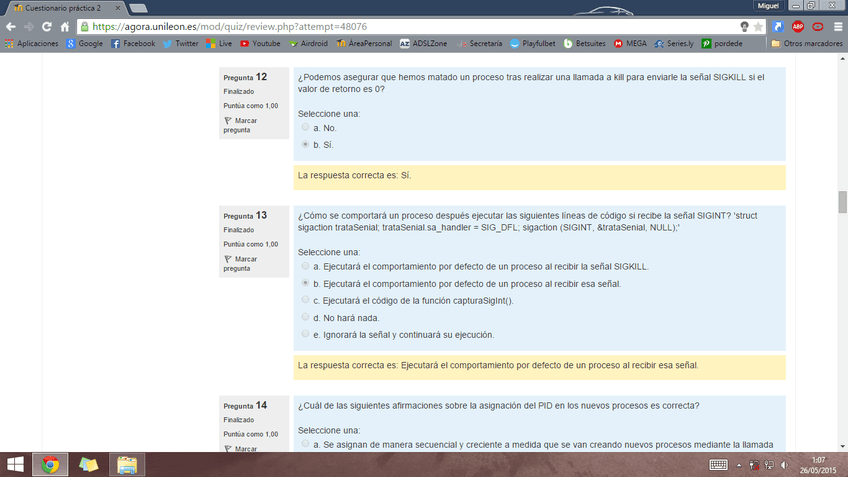Select question 13 option a about SIGKILL

click(306, 266)
